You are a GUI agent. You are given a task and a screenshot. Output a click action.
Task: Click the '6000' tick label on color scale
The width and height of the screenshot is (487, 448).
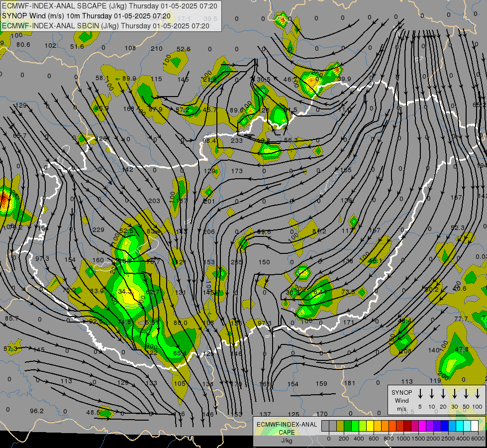point(479,439)
